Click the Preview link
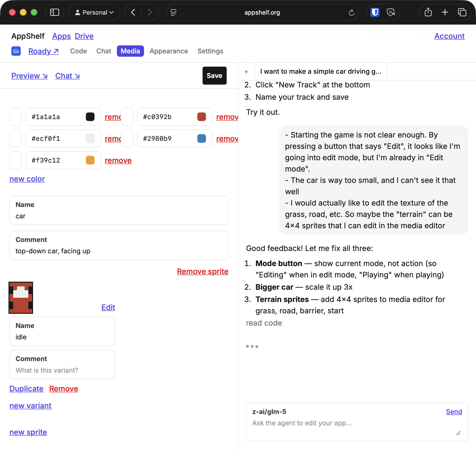476x449 pixels. tap(30, 76)
